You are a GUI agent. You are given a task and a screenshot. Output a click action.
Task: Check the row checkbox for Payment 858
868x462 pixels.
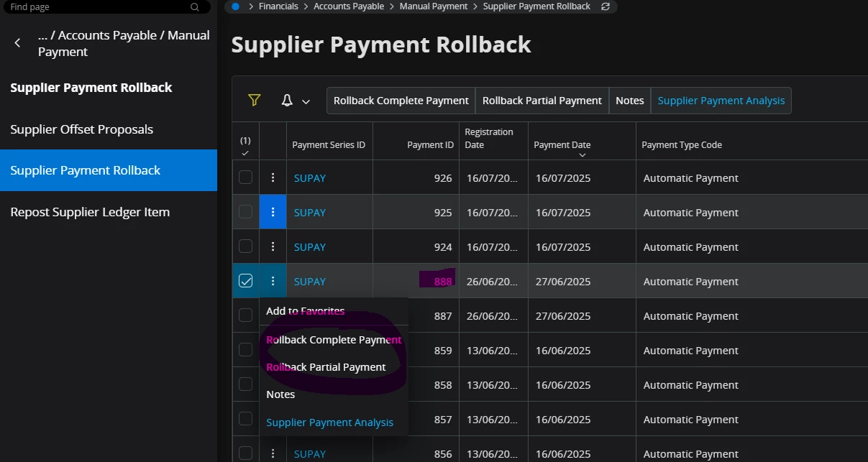tap(245, 384)
